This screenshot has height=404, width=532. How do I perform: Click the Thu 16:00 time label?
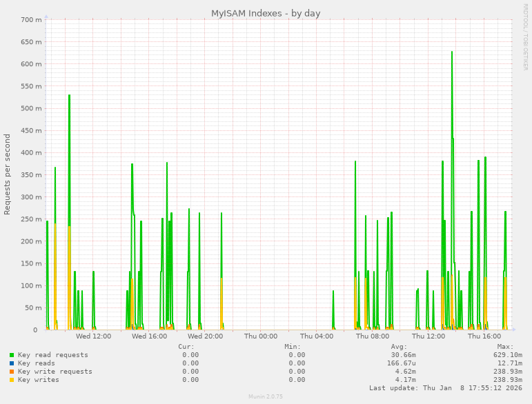[484, 336]
